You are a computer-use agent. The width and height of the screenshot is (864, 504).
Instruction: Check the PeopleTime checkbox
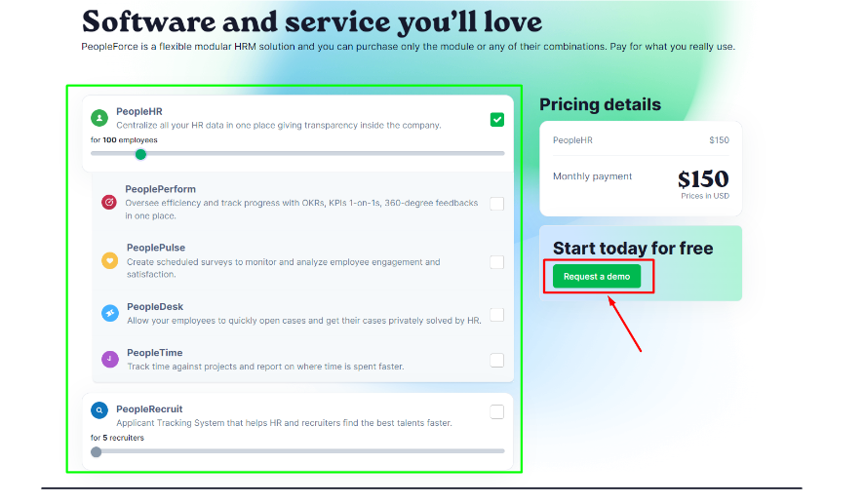pos(497,361)
